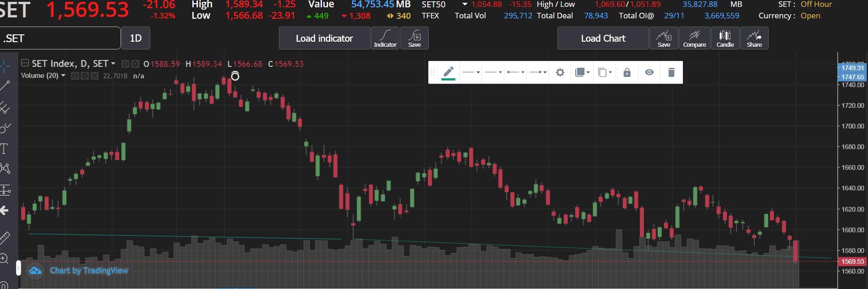Click the 1D timeframe button

pyautogui.click(x=136, y=38)
